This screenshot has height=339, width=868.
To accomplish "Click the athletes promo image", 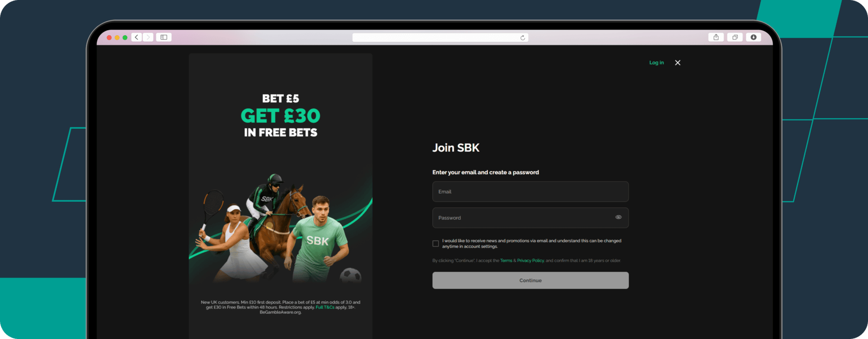I will (x=280, y=228).
